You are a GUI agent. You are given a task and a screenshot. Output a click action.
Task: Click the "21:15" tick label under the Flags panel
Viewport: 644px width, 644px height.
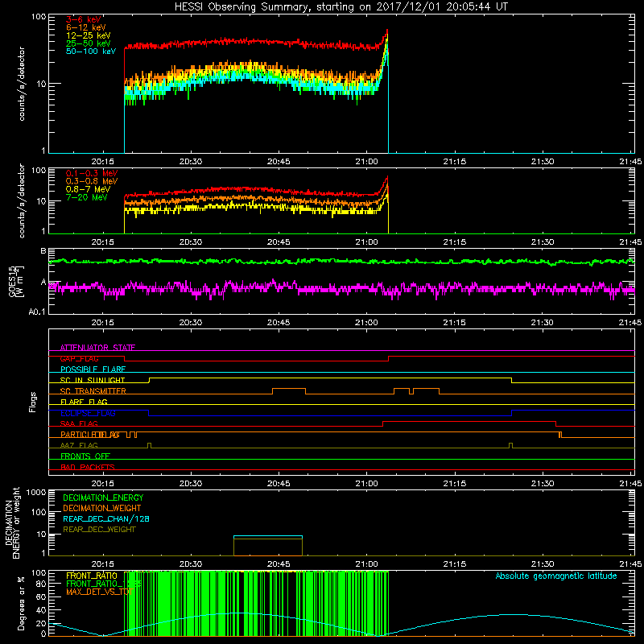pos(455,484)
